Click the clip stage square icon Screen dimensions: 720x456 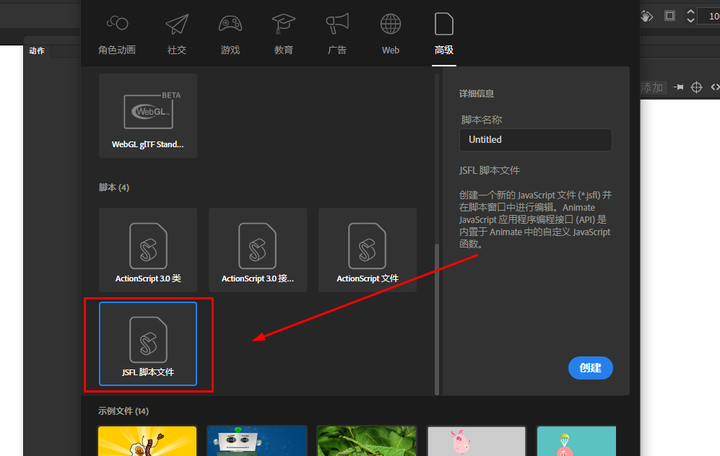click(x=670, y=17)
